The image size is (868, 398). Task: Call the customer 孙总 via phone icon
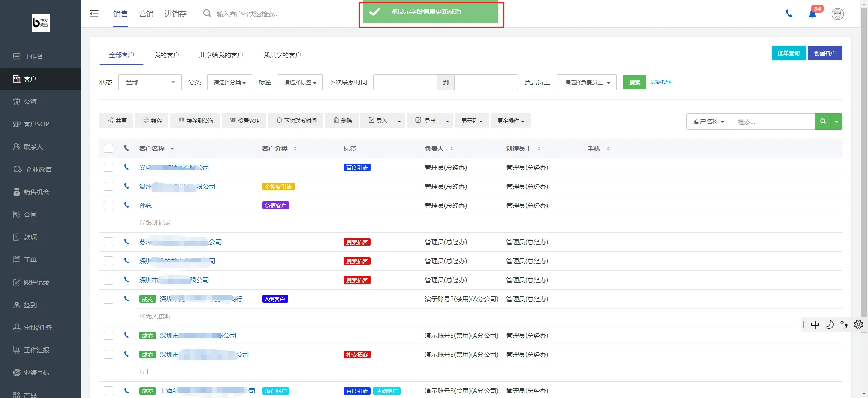pos(127,205)
